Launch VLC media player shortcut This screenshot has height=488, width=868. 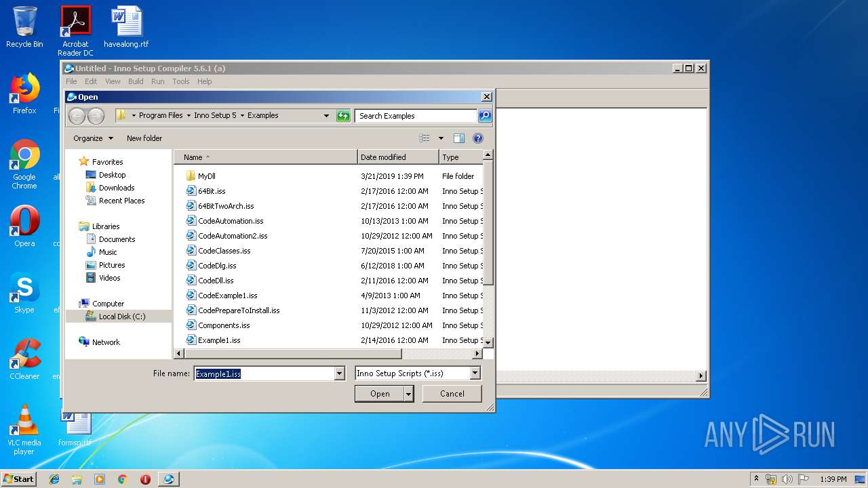point(24,429)
